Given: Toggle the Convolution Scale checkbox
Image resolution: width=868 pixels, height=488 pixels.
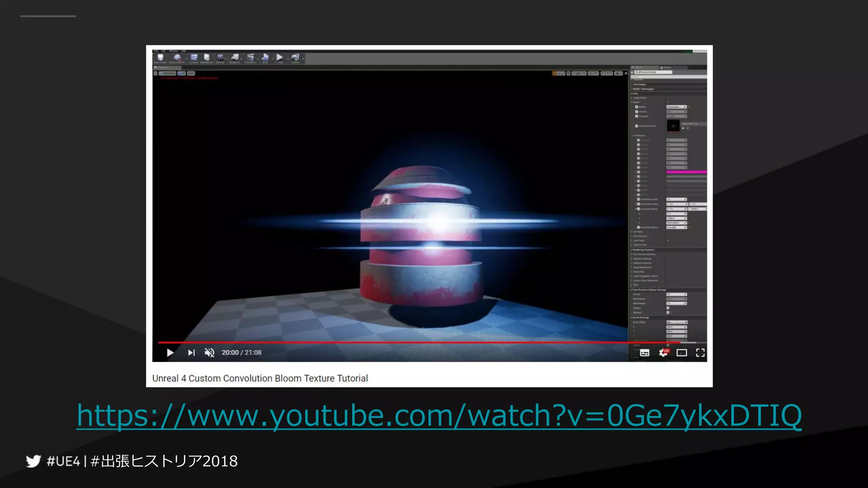Looking at the screenshot, I should pyautogui.click(x=639, y=199).
